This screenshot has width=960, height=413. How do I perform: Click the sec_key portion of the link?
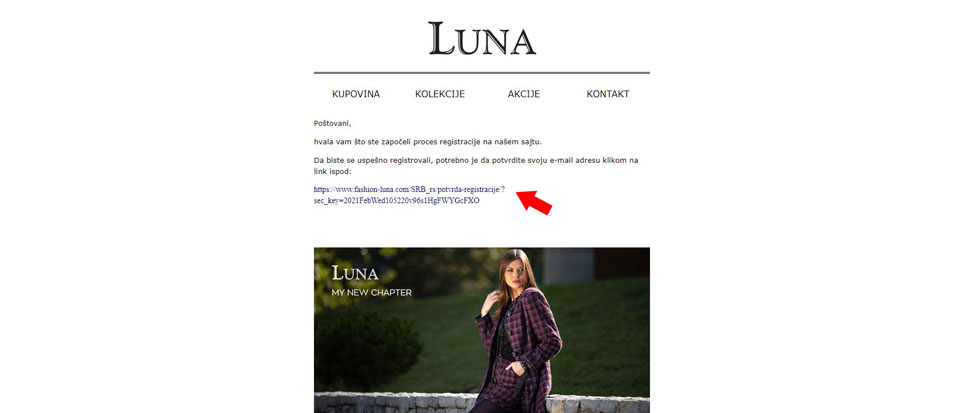pos(397,200)
